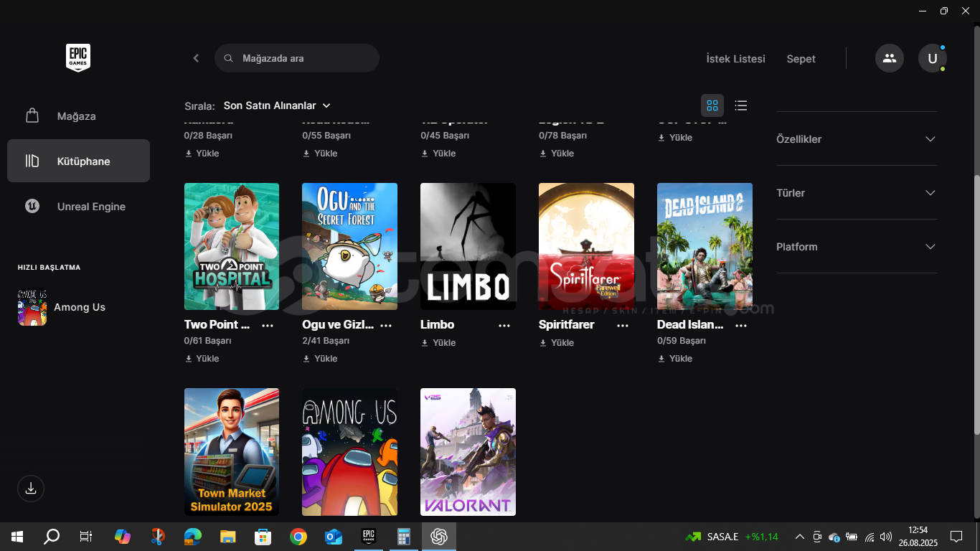Open the Town Market Simulator 2025 cover

[x=232, y=452]
